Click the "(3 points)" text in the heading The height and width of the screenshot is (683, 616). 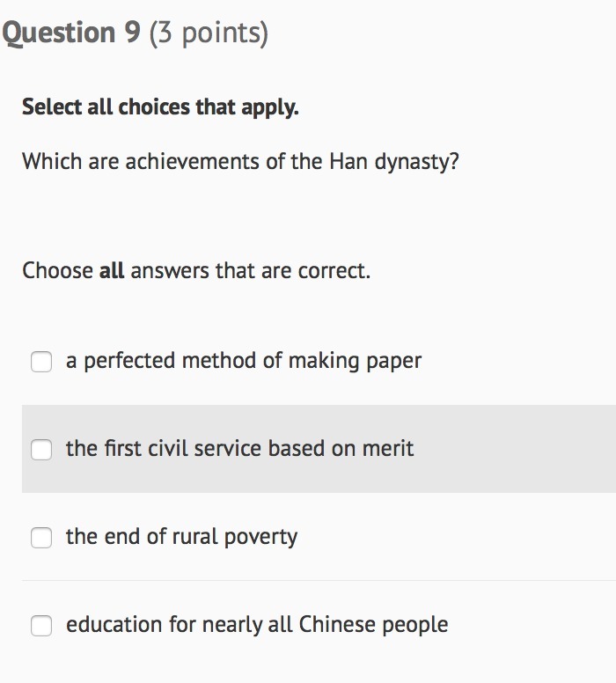pos(209,33)
